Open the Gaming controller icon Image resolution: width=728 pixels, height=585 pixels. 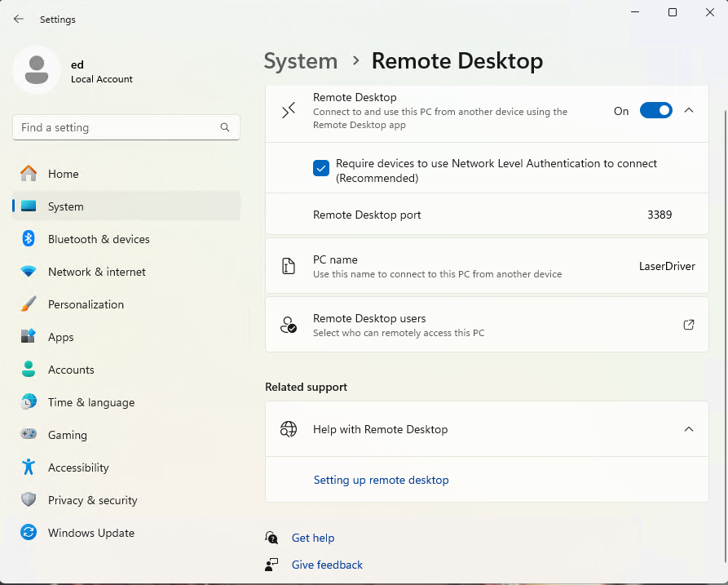point(29,435)
